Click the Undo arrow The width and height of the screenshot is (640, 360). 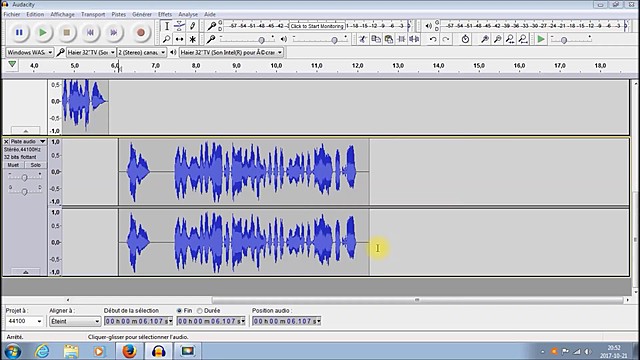pos(433,39)
